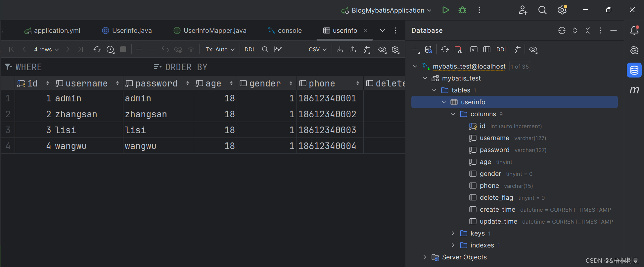Sort by the username column header
The width and height of the screenshot is (644, 267).
tap(88, 83)
